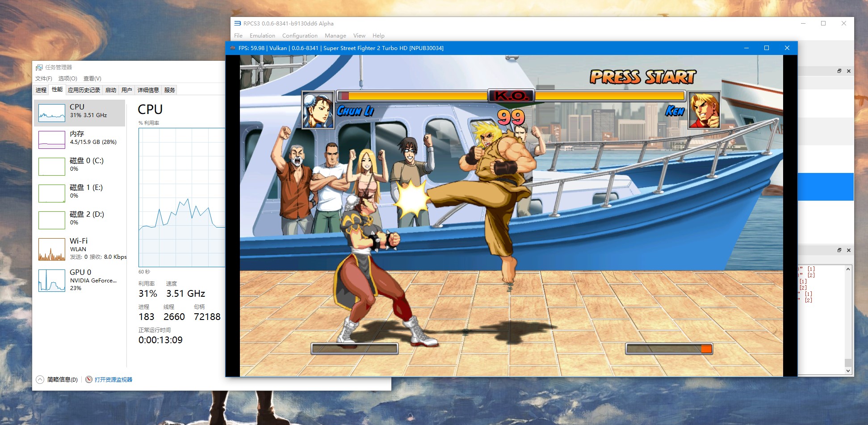Screen dimensions: 868x425
Task: Click the 打开资源监视器 link
Action: pos(113,379)
